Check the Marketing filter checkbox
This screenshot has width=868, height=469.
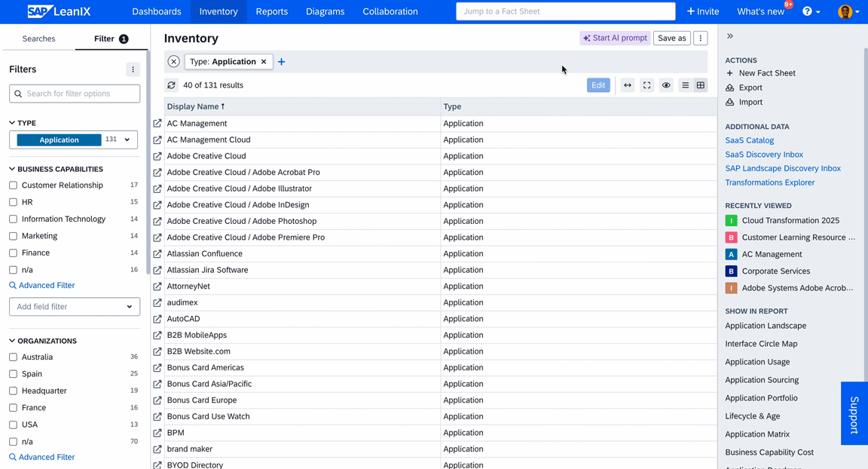[14, 236]
